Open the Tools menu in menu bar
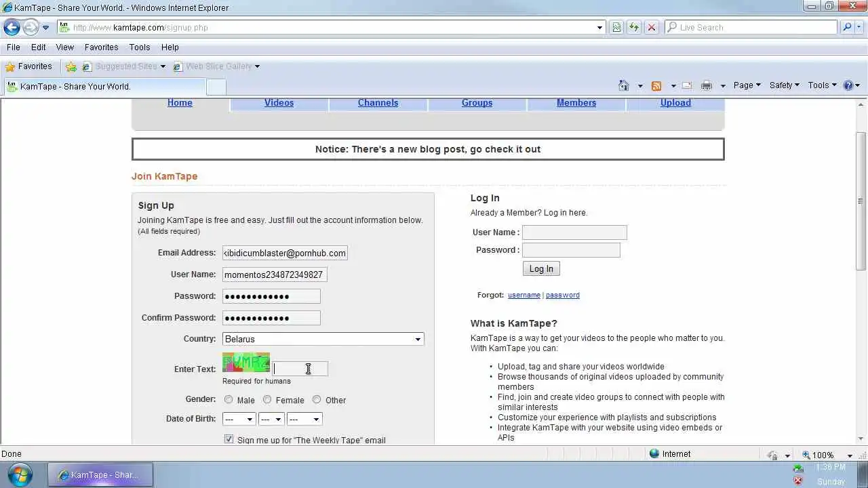 click(x=139, y=47)
